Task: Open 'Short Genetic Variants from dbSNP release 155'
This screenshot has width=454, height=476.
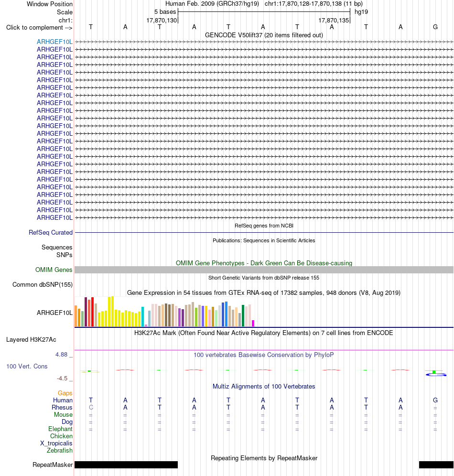Action: point(264,278)
